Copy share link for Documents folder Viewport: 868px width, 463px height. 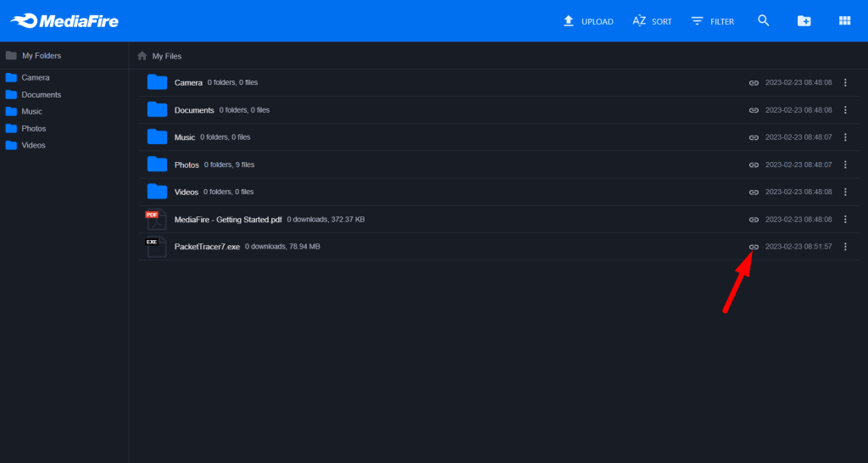click(754, 110)
